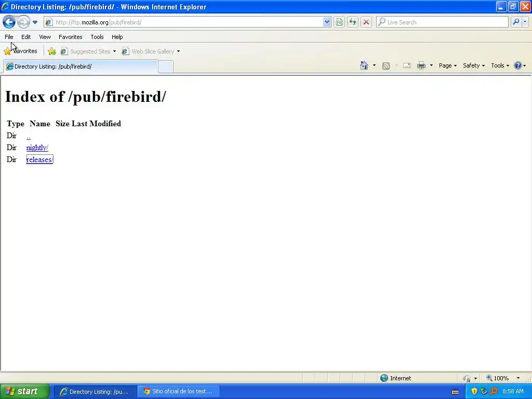
Task: Open the releases/ directory link
Action: (39, 159)
